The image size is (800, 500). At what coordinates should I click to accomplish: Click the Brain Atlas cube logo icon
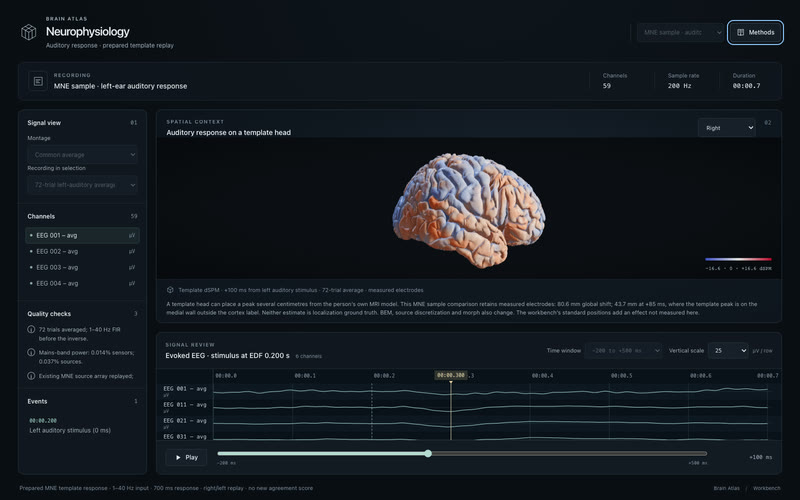(x=29, y=32)
